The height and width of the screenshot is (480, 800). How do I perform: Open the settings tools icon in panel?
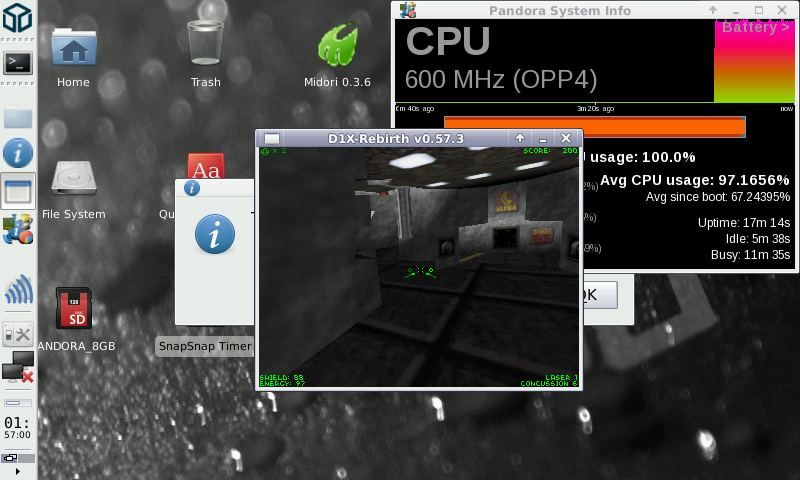(18, 334)
